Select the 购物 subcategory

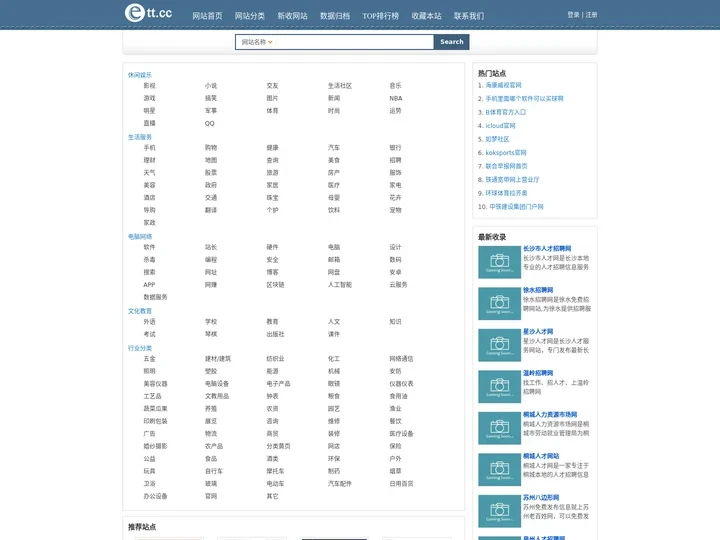211,148
